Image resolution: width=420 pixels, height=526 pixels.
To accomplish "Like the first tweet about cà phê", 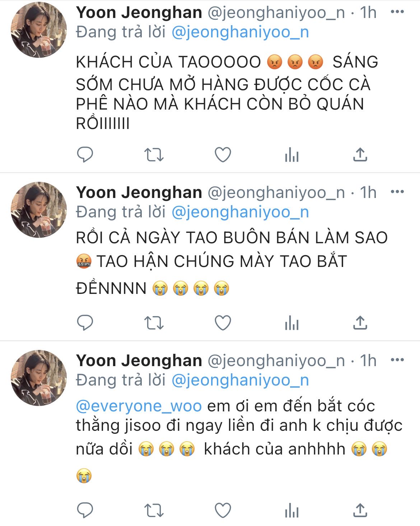I will point(223,155).
